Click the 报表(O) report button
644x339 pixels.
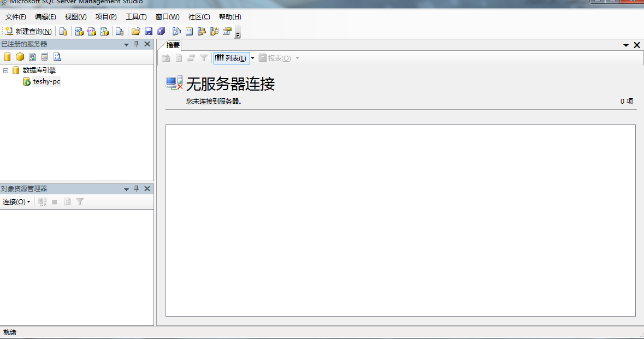(x=275, y=58)
